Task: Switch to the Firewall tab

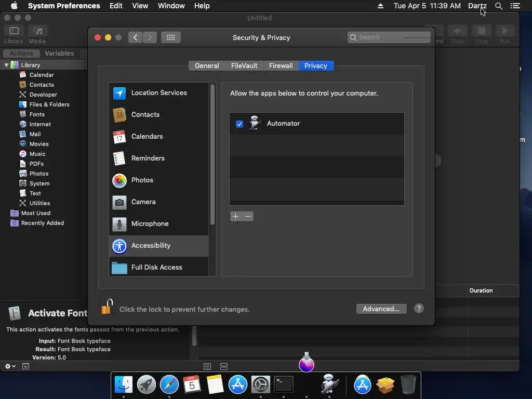Action: (x=281, y=66)
